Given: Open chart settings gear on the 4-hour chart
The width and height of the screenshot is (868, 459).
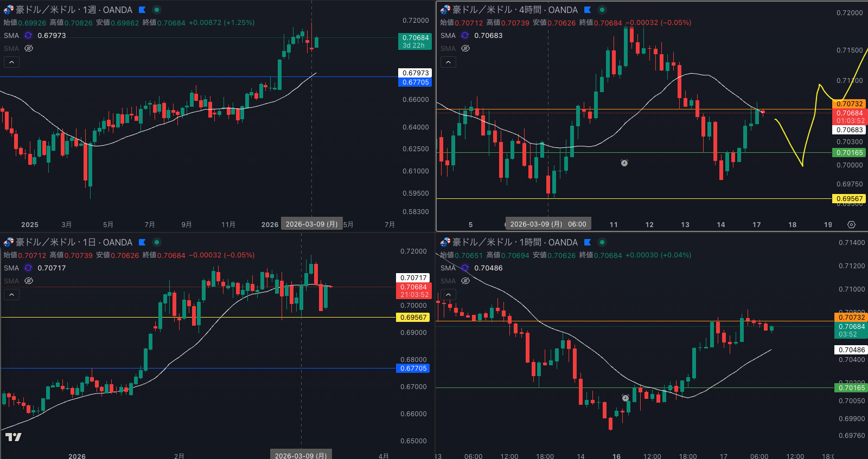Looking at the screenshot, I should coord(851,224).
